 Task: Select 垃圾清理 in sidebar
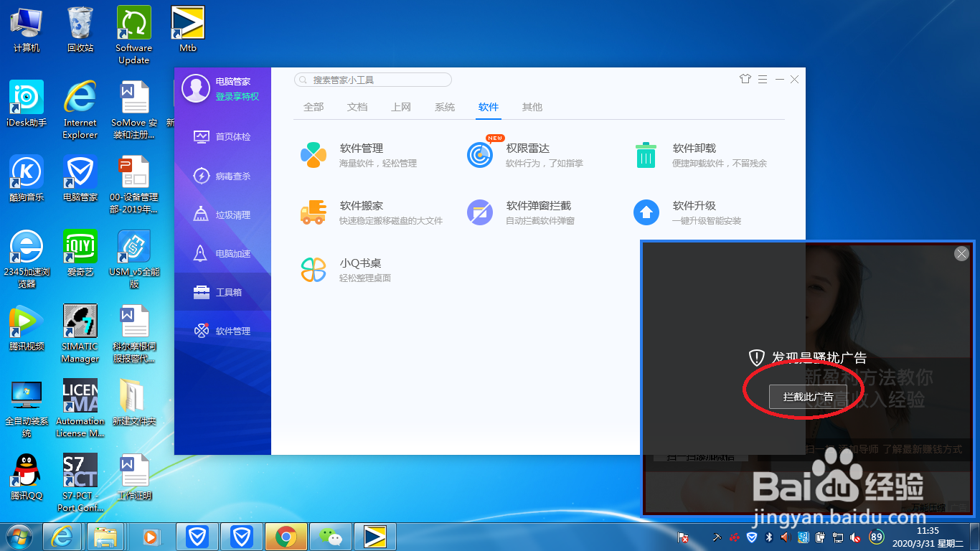click(x=222, y=215)
